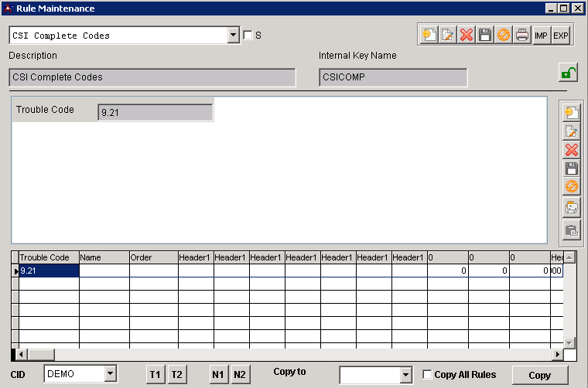
Task: Expand the CID DEMO dropdown
Action: click(x=110, y=375)
